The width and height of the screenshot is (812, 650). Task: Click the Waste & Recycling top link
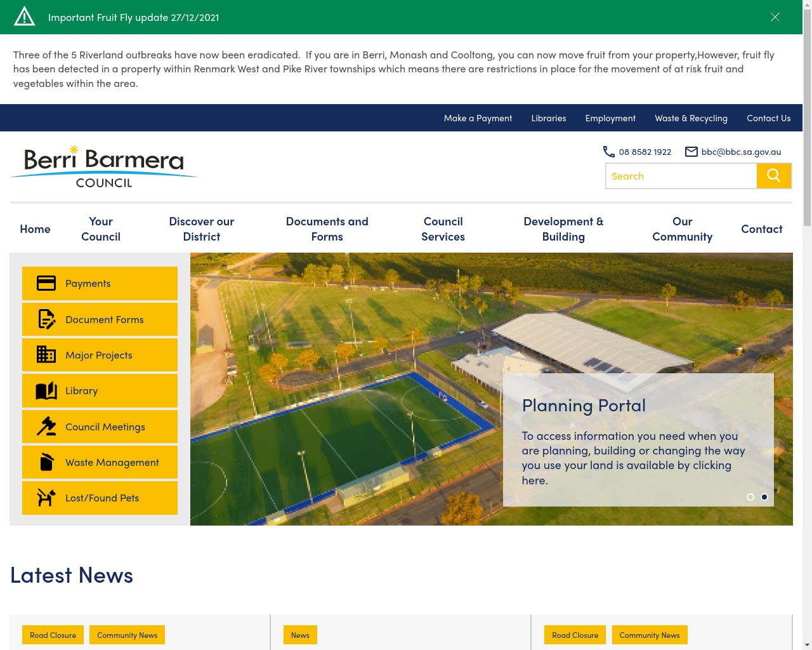691,118
